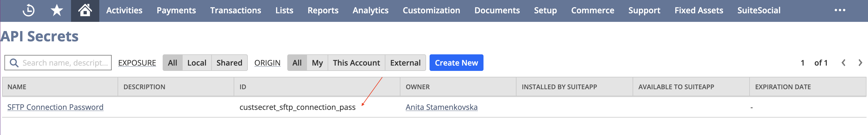Open the SuiteSocial menu
The height and width of the screenshot is (135, 868).
[x=759, y=10]
